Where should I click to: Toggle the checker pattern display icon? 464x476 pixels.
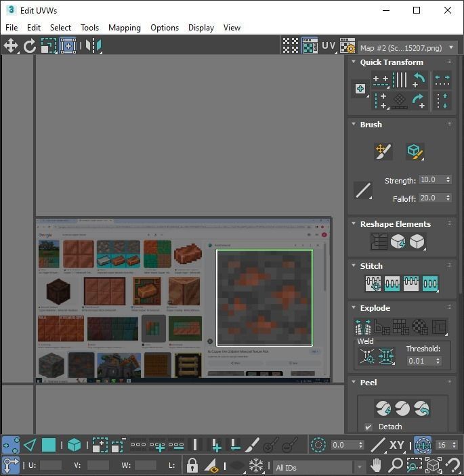click(291, 46)
